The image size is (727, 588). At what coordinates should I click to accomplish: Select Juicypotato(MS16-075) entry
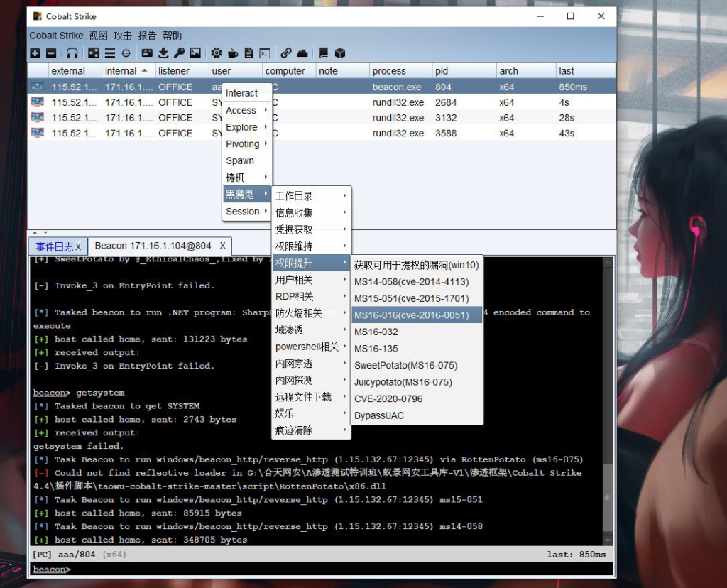coord(417,381)
